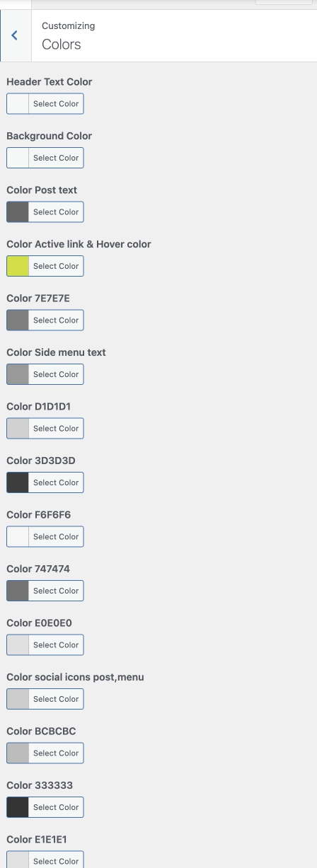Open the Background Color white swatch

tap(18, 158)
